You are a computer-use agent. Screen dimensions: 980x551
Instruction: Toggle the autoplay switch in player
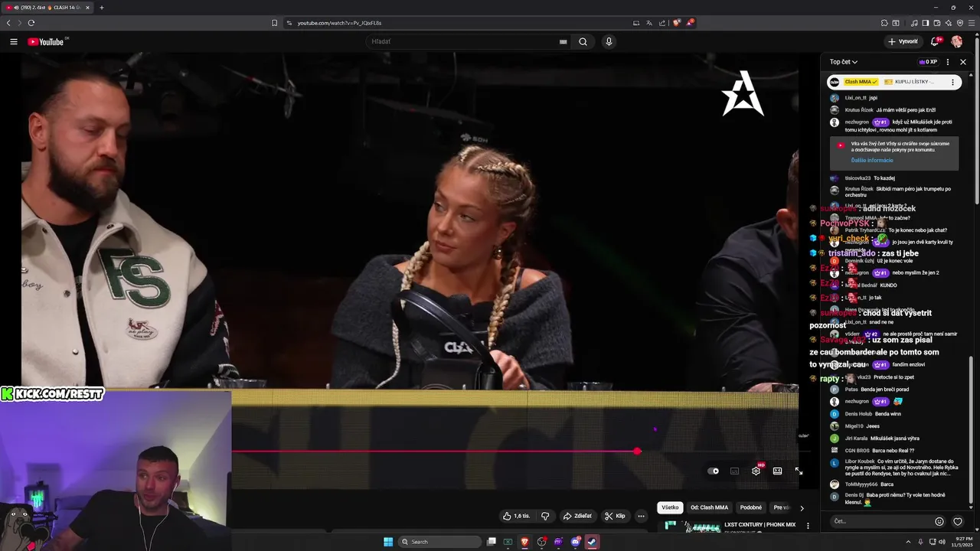click(x=713, y=471)
